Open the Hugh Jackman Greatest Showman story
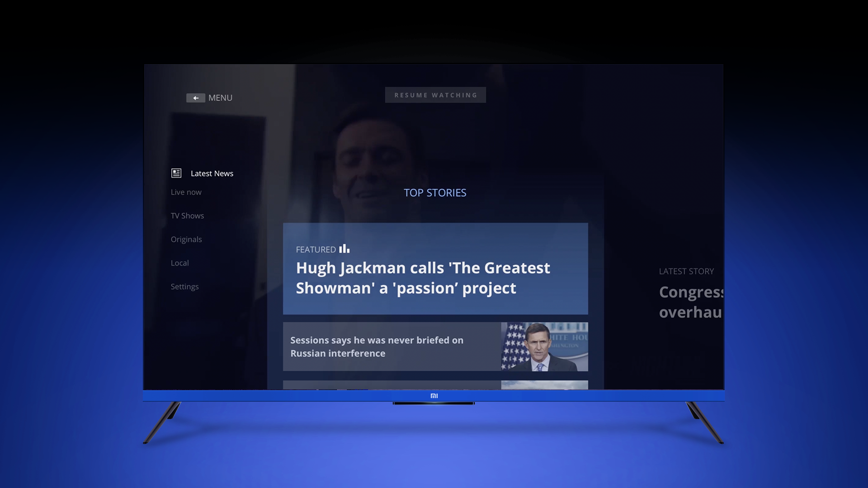868x488 pixels. pyautogui.click(x=423, y=278)
